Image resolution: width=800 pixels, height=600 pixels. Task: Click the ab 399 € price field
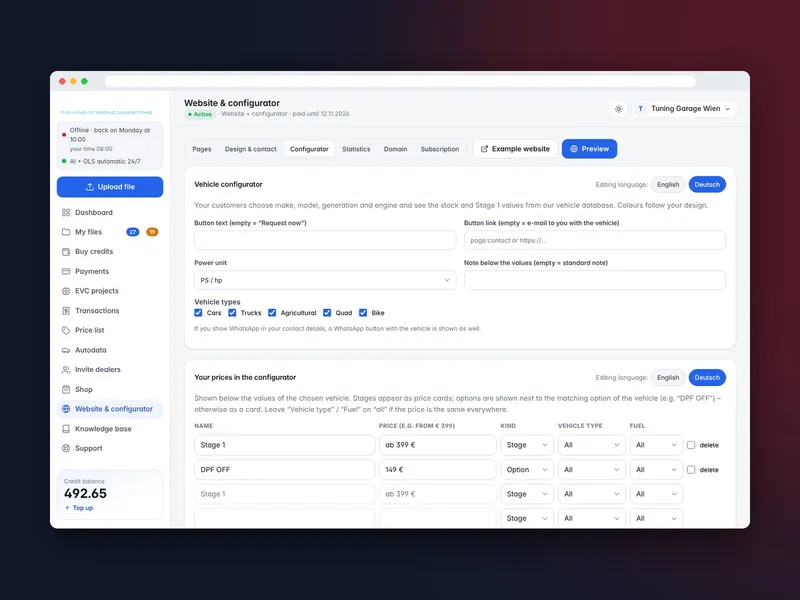pos(438,445)
